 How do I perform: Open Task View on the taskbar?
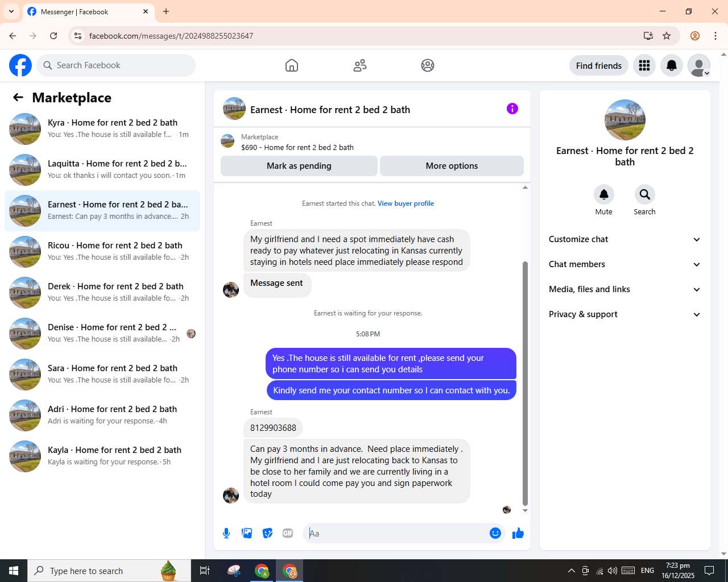(205, 571)
